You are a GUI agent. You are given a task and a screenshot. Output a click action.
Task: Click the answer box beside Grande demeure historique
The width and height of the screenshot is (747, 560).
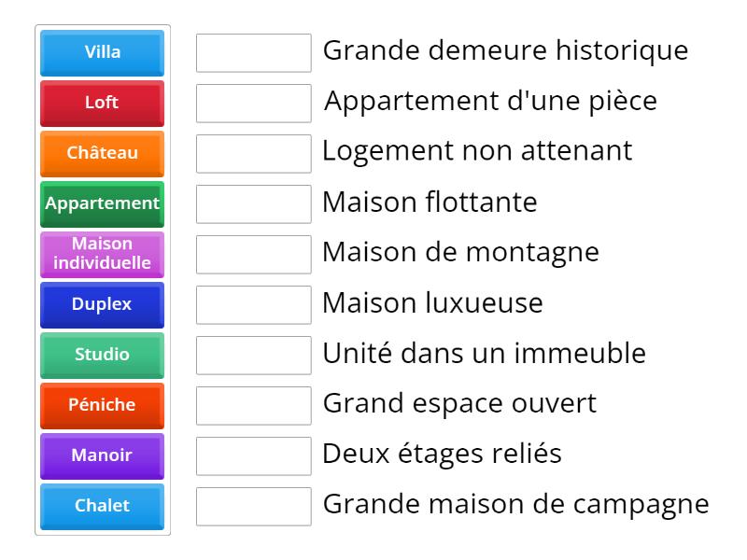[x=253, y=53]
